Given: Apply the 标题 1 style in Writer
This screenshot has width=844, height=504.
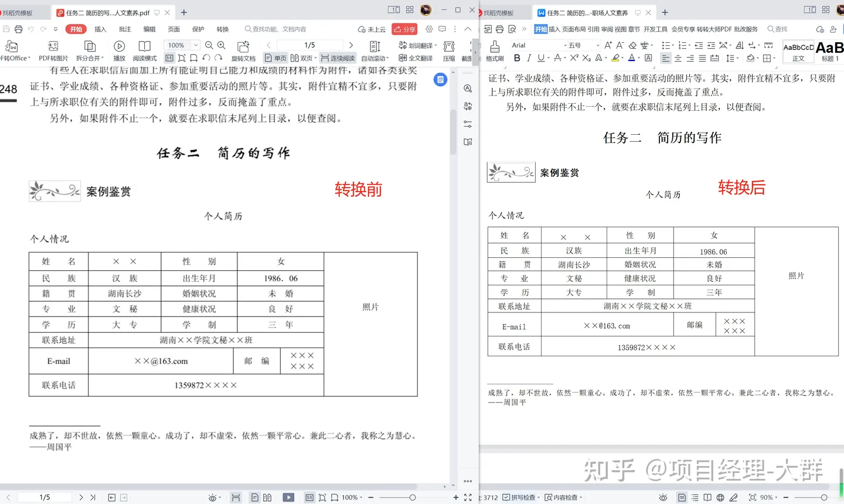Looking at the screenshot, I should [x=830, y=51].
